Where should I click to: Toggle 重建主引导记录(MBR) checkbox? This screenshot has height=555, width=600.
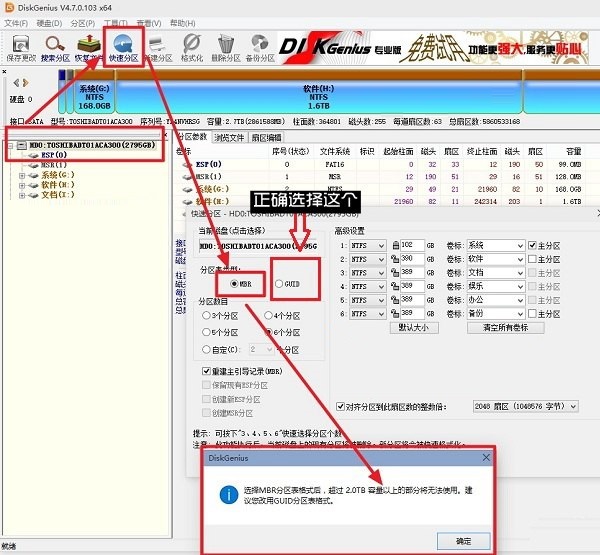click(x=206, y=371)
